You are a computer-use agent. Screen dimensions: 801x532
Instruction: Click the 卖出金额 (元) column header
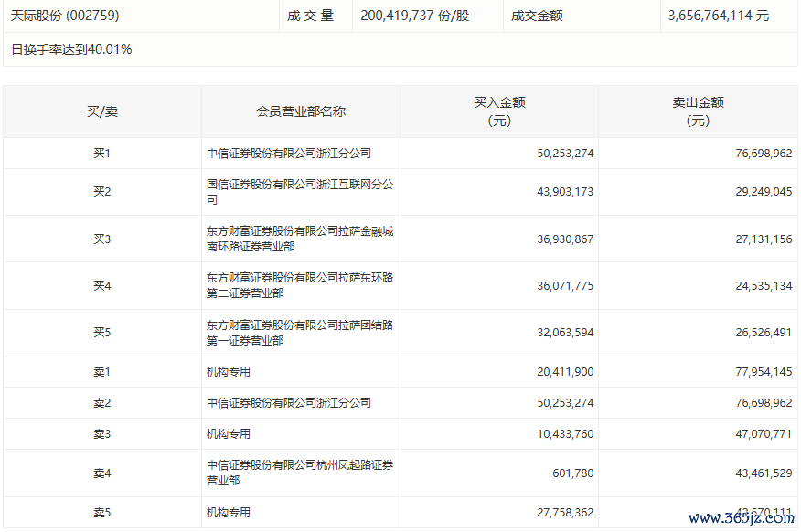[698, 112]
